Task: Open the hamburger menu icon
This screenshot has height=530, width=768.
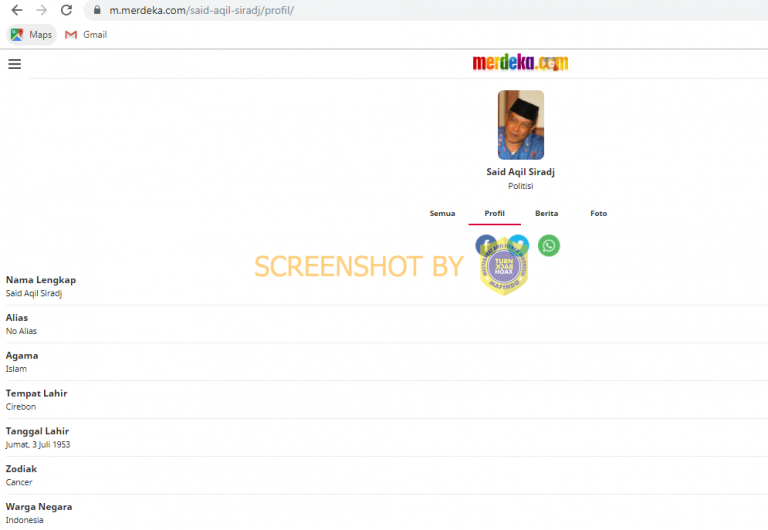Action: (x=15, y=64)
